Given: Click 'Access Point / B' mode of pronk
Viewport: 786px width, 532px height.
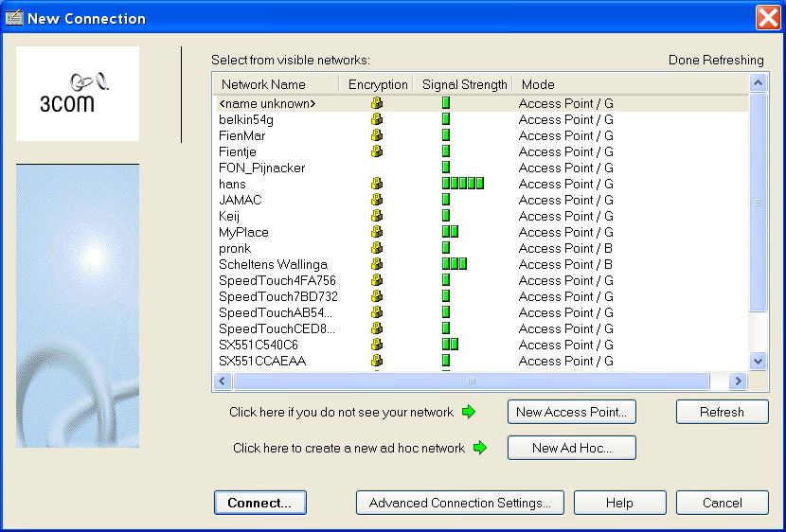Looking at the screenshot, I should point(565,248).
